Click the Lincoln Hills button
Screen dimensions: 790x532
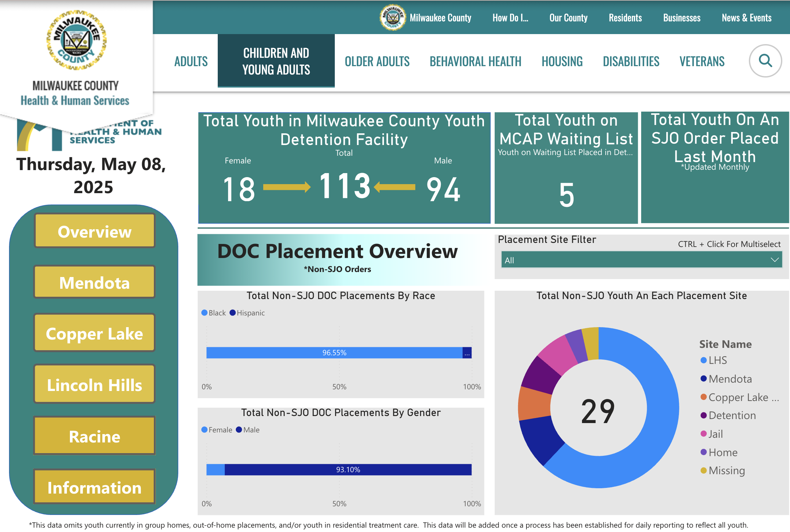click(x=94, y=384)
